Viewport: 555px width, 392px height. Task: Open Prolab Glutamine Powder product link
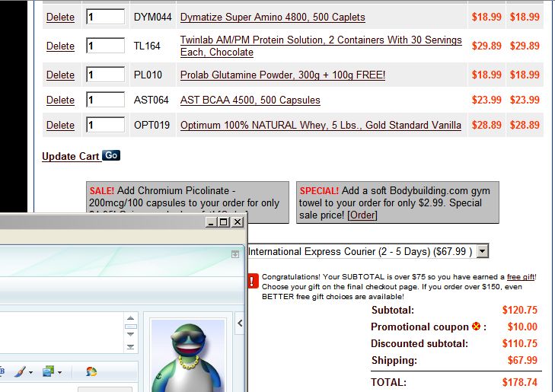282,75
